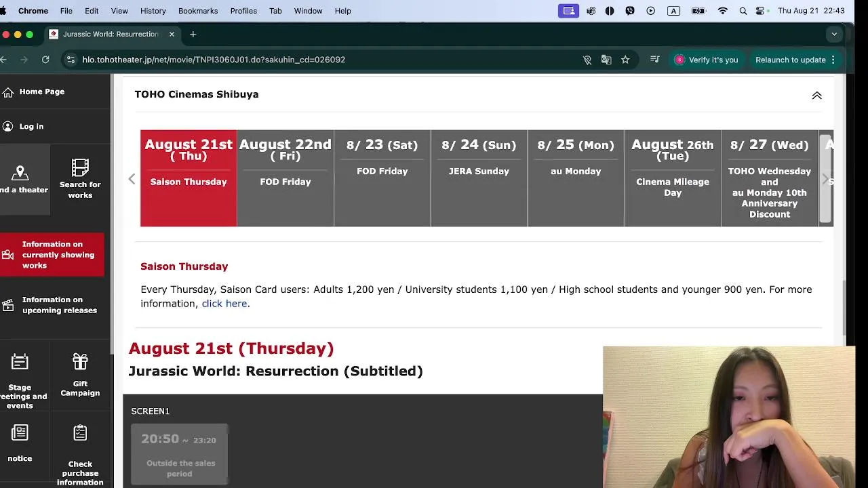Select August 26th (Tue) Cinema Mileage Day
This screenshot has height=488, width=868.
point(673,178)
